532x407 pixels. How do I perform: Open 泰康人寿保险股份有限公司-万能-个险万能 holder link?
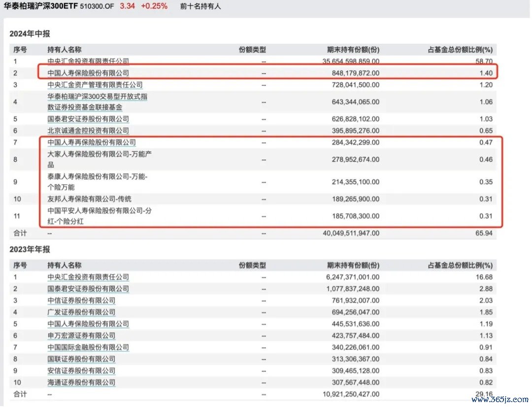tap(98, 182)
